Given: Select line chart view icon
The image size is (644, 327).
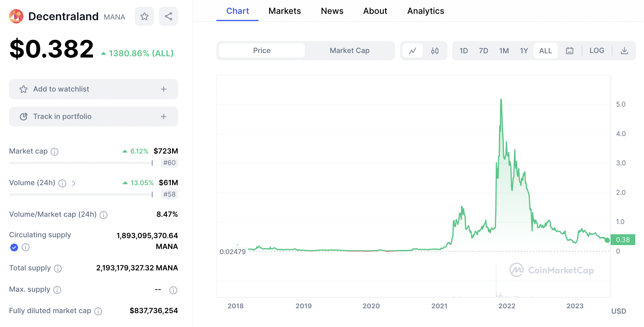Looking at the screenshot, I should click(413, 51).
